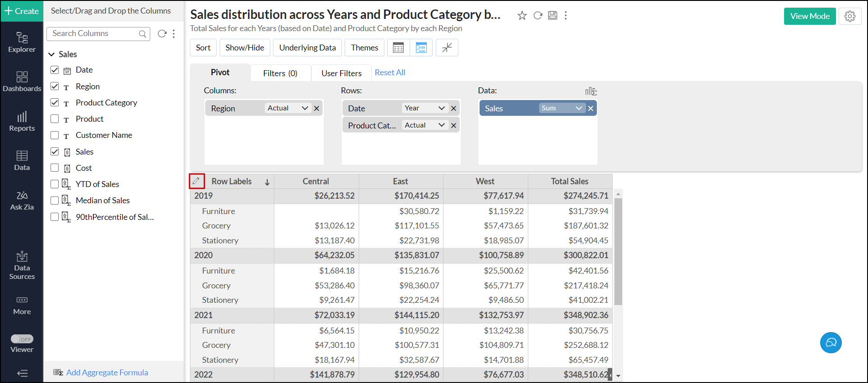Image resolution: width=868 pixels, height=383 pixels.
Task: Check the Product column checkbox
Action: pos(55,119)
